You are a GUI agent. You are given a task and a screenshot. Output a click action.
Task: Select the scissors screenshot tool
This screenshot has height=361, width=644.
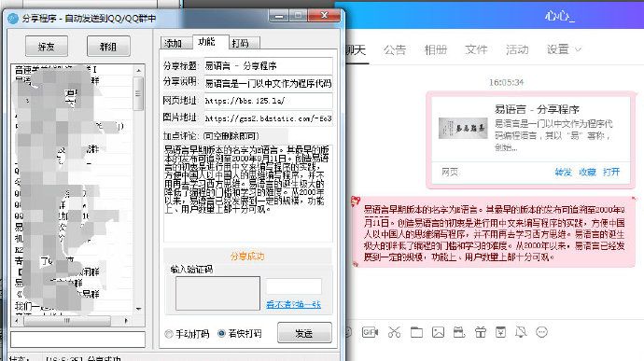pos(394,332)
